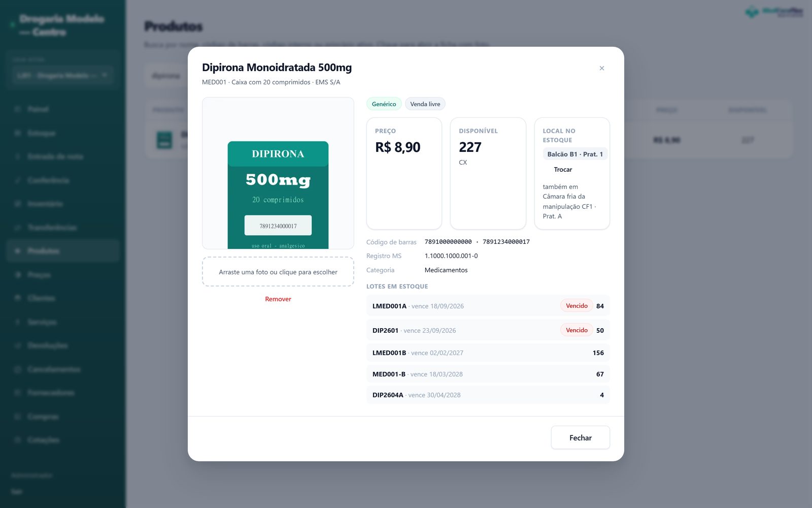812x508 pixels.
Task: Click the Medicamentos category value
Action: pos(446,270)
